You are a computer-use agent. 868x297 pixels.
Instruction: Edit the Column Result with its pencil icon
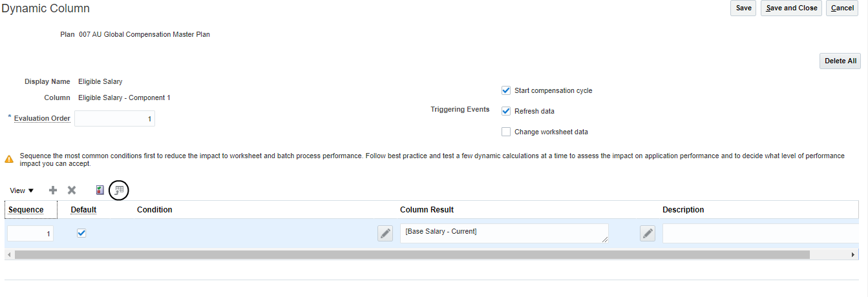[x=648, y=234]
